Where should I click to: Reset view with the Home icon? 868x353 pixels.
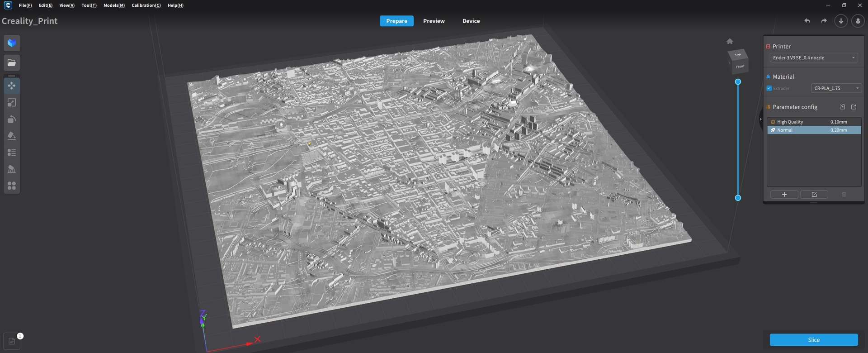tap(730, 41)
